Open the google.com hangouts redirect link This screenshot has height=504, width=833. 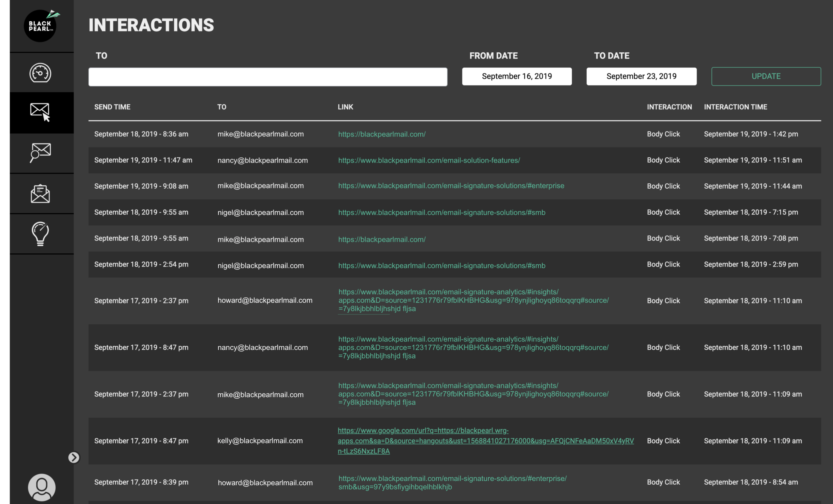coord(485,441)
